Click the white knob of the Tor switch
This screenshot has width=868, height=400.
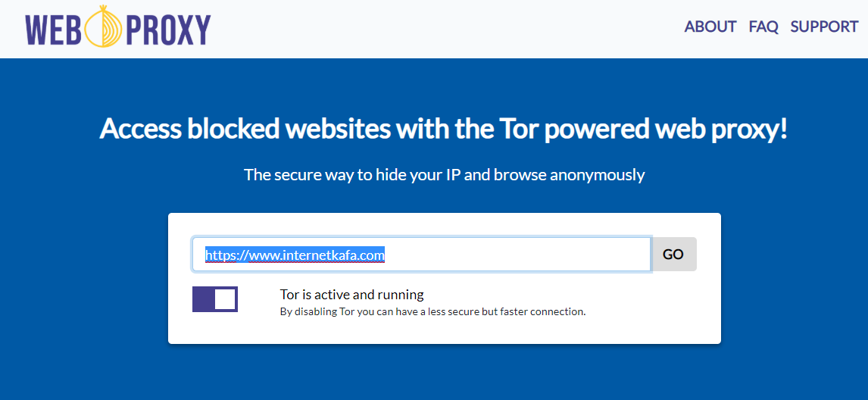(225, 299)
